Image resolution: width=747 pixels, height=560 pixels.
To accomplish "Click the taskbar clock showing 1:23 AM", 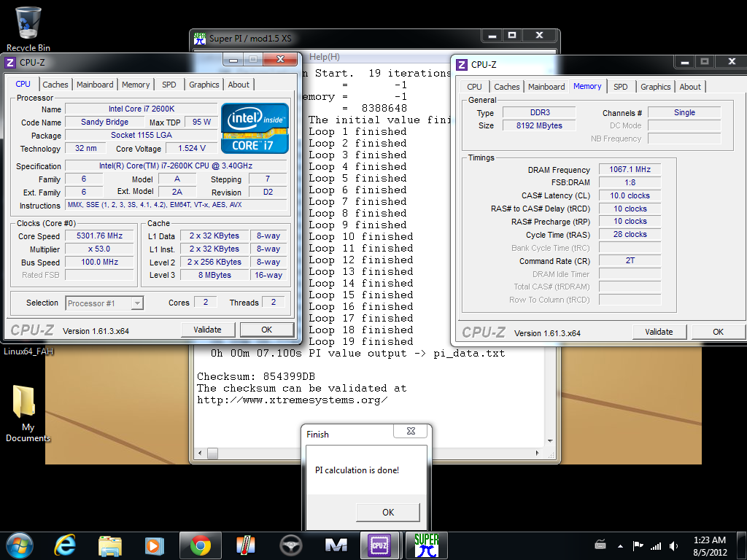I will pos(710,546).
